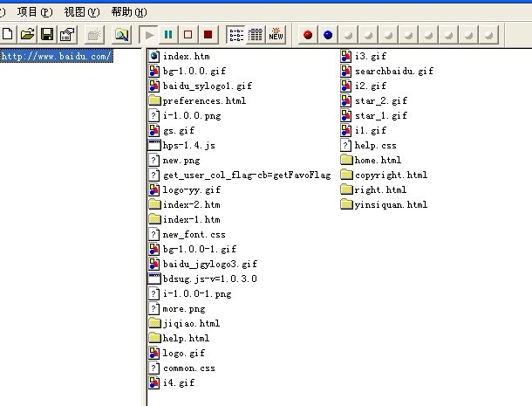Switch to list view toolbar toggle
This screenshot has height=406, width=532.
pyautogui.click(x=236, y=35)
